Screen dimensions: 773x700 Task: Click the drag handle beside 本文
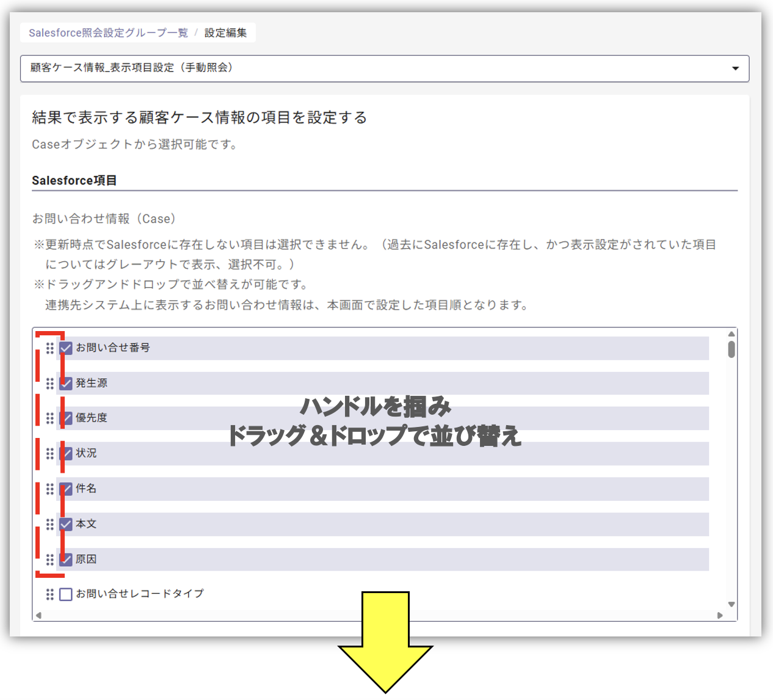coord(50,525)
